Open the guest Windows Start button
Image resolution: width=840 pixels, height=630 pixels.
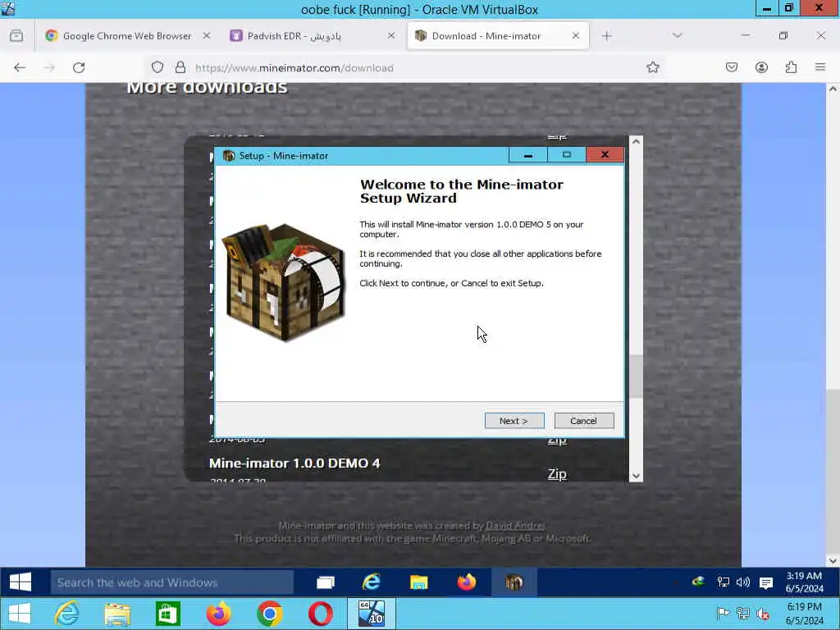click(21, 582)
